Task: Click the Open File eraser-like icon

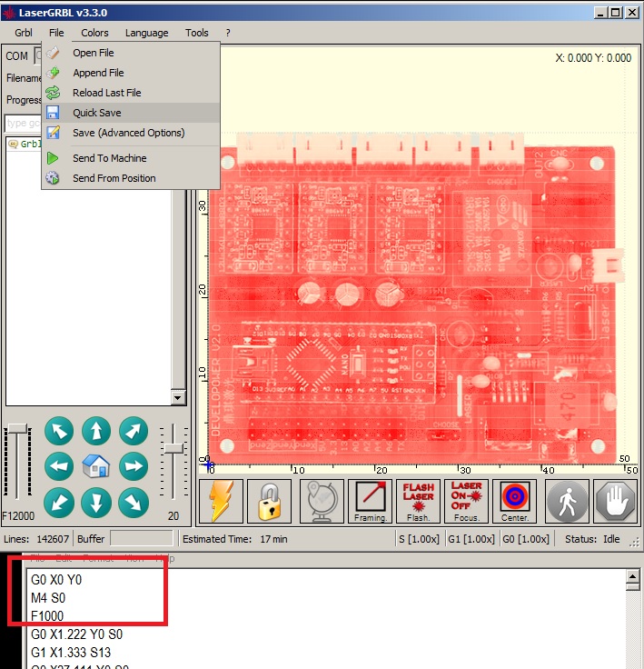Action: [x=53, y=53]
